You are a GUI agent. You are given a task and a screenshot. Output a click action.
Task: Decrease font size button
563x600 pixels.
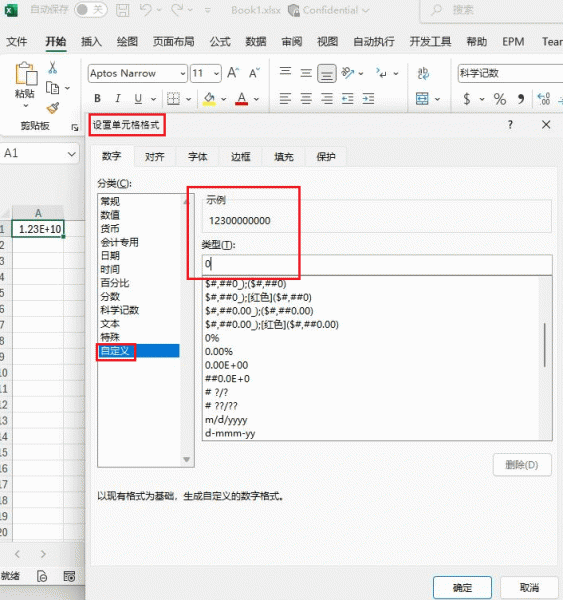254,73
